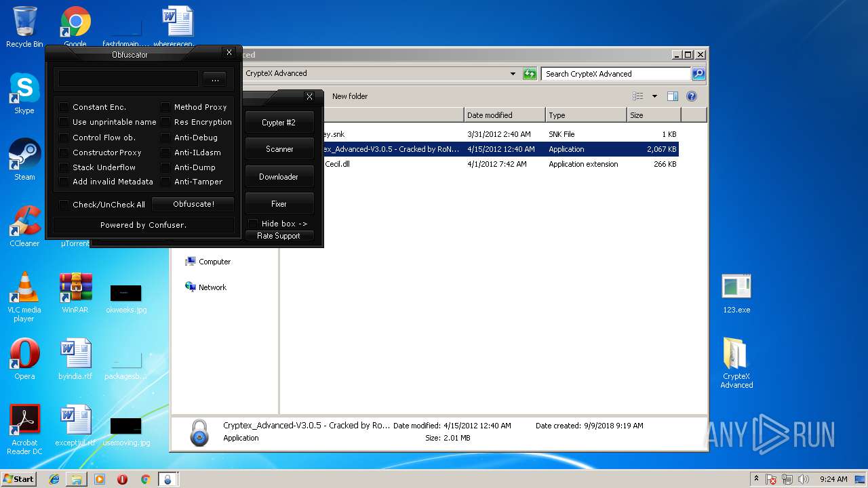The width and height of the screenshot is (868, 488).
Task: Select 123.exe desktop icon
Action: click(x=736, y=292)
